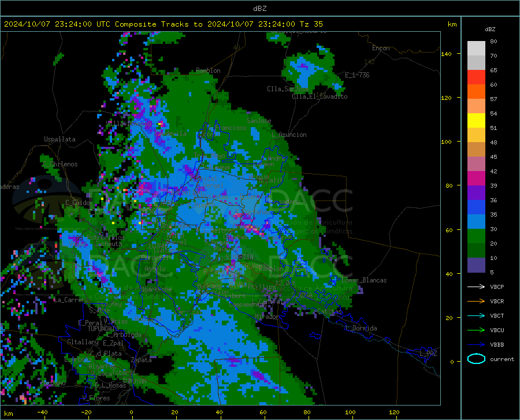520x420 pixels.
Task: Click the 'Agrelo' place label on map
Action: coord(155,269)
